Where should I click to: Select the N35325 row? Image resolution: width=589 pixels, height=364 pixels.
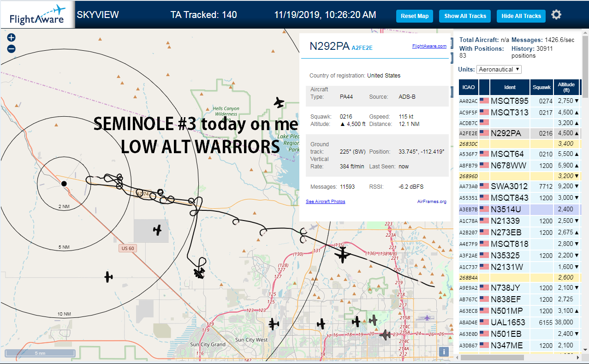coord(519,255)
